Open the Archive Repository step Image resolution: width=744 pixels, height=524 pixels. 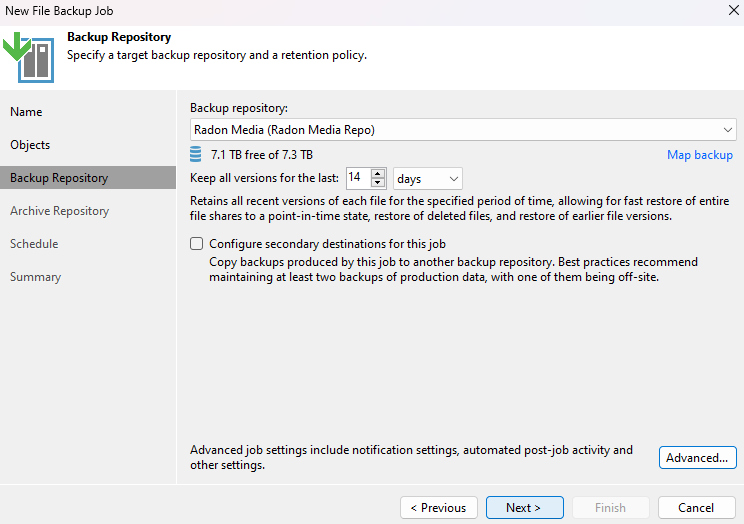(59, 211)
